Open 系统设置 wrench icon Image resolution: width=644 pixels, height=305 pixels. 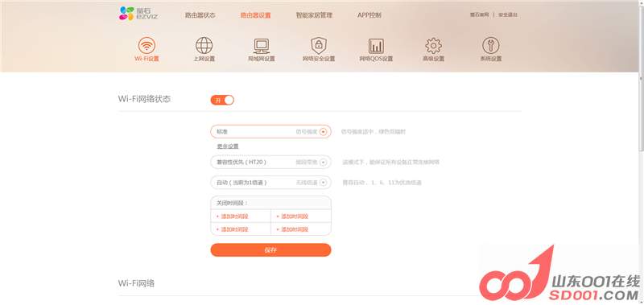[491, 45]
